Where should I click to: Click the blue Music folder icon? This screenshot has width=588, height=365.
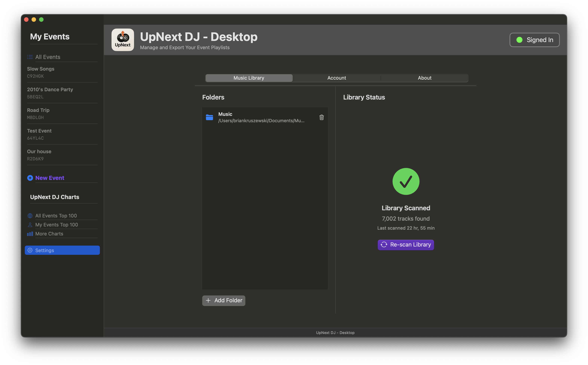click(209, 117)
